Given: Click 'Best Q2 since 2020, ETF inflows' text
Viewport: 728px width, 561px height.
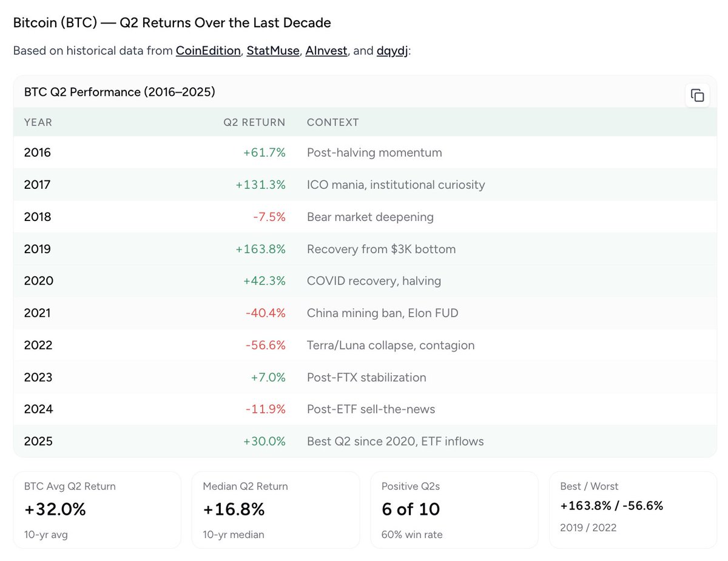Looking at the screenshot, I should 396,441.
